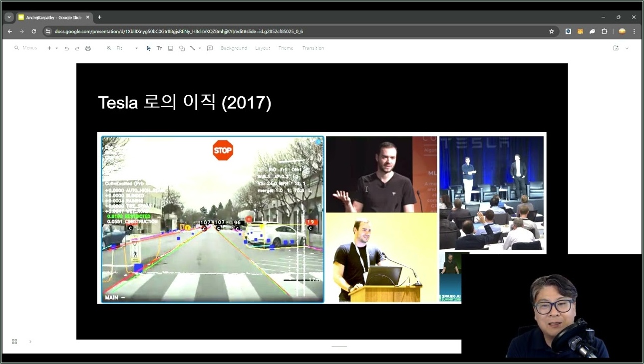Click the docs.google.com URL in address bar

coord(179,31)
